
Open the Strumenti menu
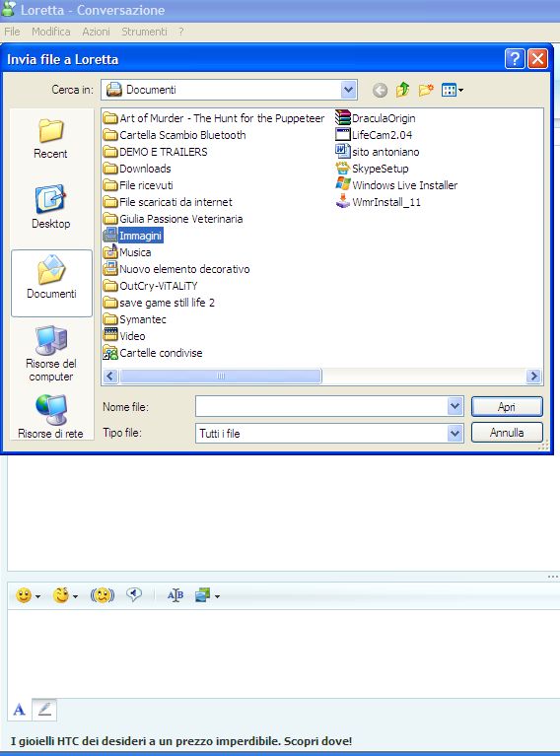[x=144, y=32]
